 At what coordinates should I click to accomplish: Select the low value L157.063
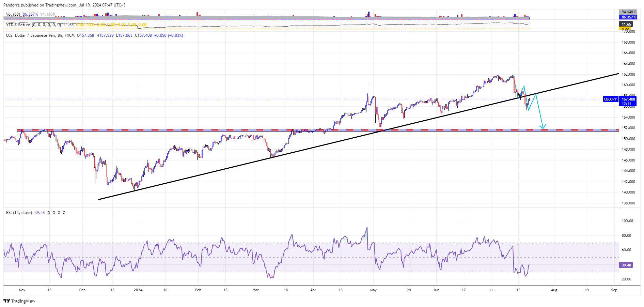point(124,35)
